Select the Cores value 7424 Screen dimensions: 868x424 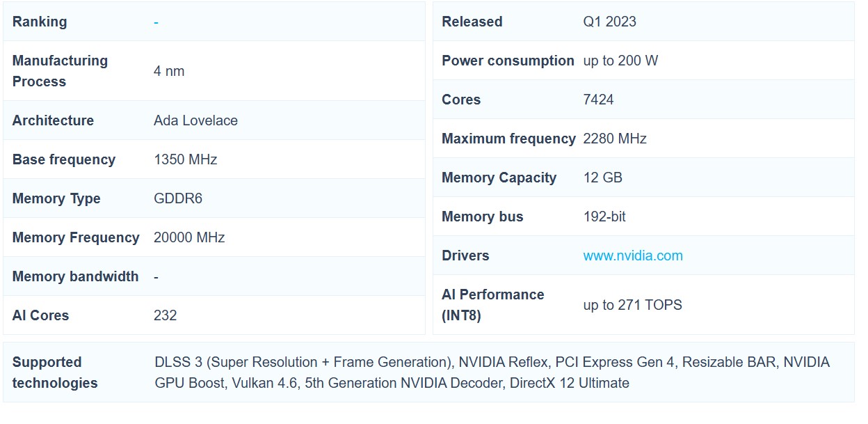coord(598,100)
